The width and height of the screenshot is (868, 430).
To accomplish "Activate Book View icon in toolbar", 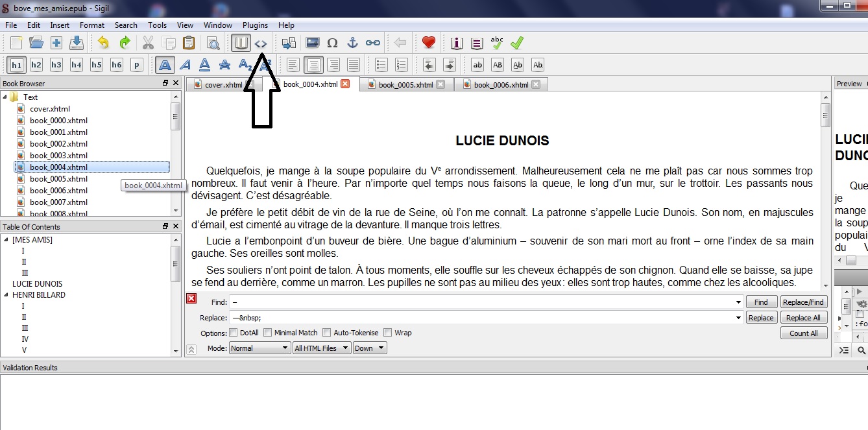I will pos(241,43).
